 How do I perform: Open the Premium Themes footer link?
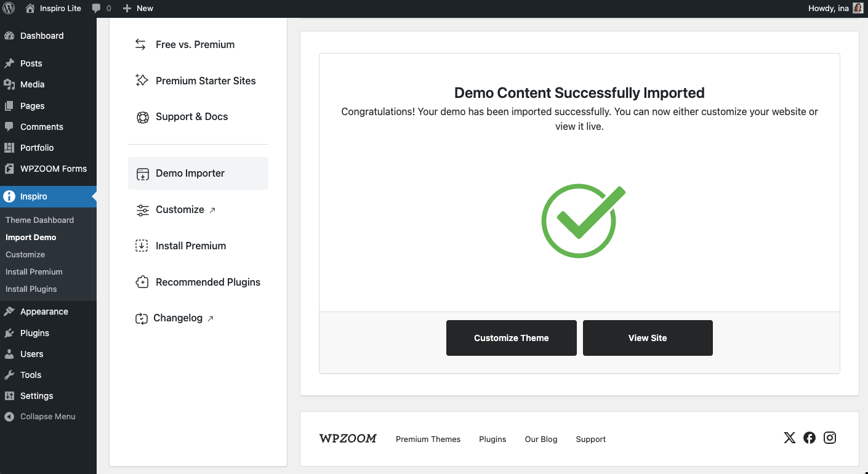(428, 439)
